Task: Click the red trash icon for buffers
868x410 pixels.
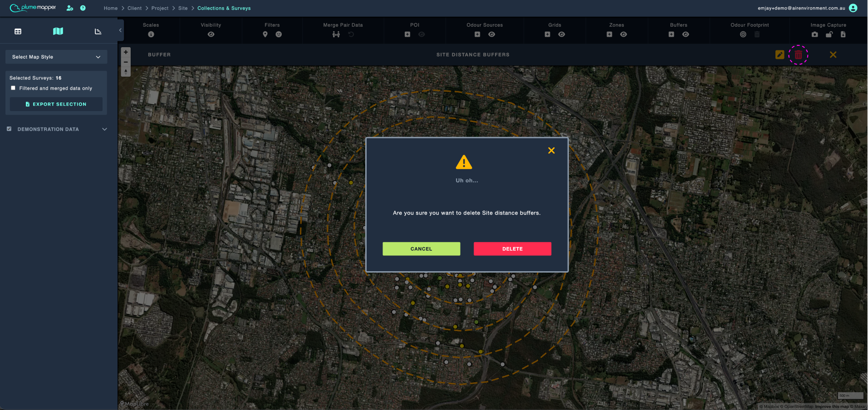Action: [799, 55]
